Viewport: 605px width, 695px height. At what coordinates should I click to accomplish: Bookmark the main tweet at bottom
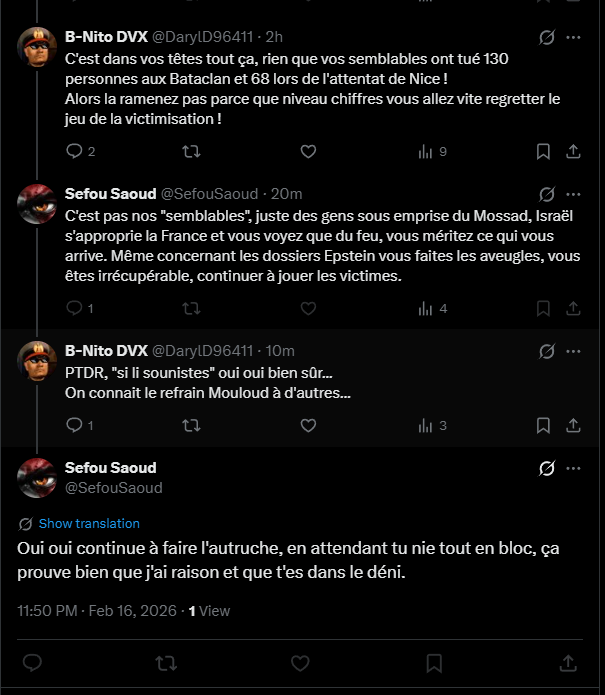coord(434,663)
